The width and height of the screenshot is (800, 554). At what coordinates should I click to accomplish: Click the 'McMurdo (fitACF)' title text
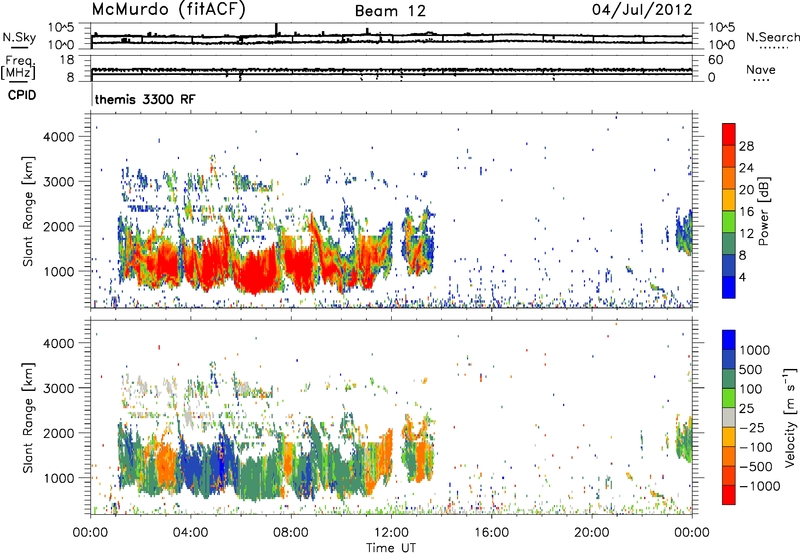pyautogui.click(x=168, y=9)
